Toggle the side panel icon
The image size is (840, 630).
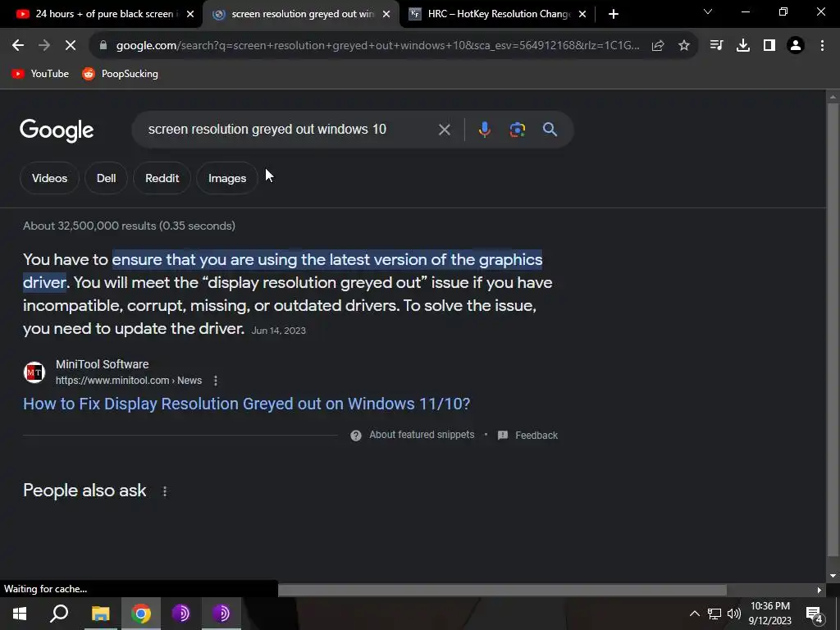point(769,46)
